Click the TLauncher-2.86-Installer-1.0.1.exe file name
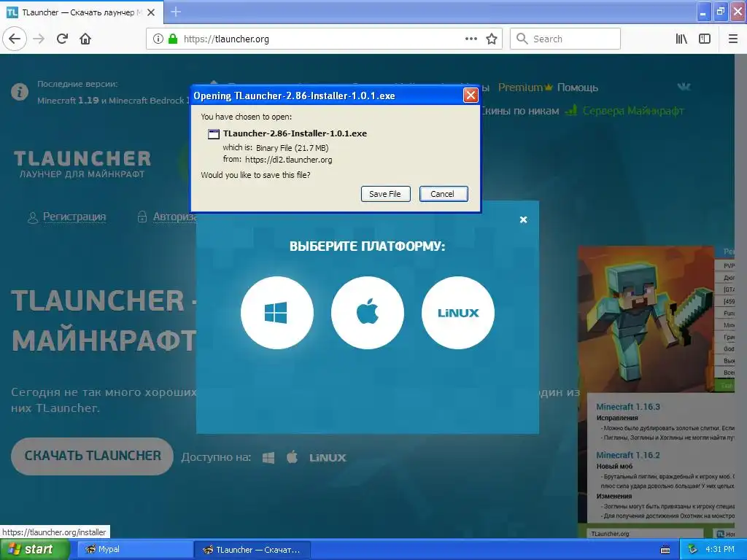This screenshot has width=747, height=560. point(295,134)
